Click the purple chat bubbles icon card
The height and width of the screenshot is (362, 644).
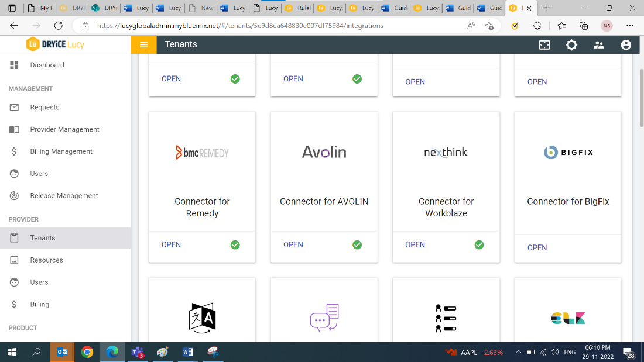(x=324, y=318)
